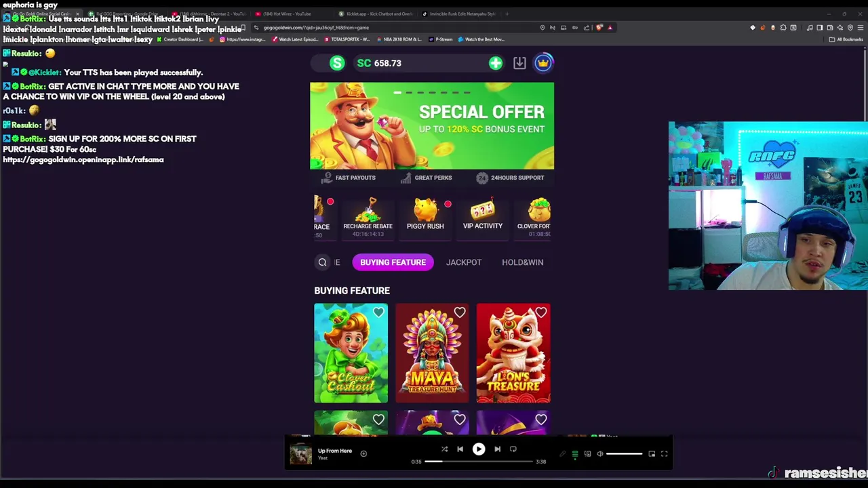Screen dimensions: 868x488
Task: Mute the music player speaker icon
Action: coord(599,454)
